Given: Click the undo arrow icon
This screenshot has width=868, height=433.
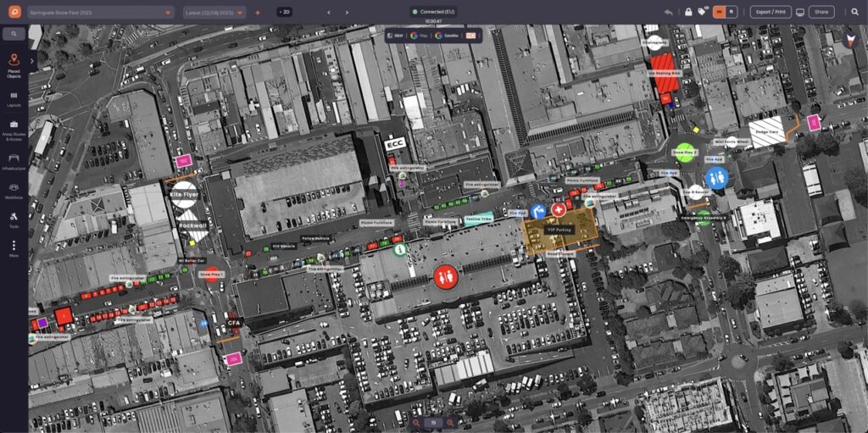Looking at the screenshot, I should pyautogui.click(x=669, y=12).
